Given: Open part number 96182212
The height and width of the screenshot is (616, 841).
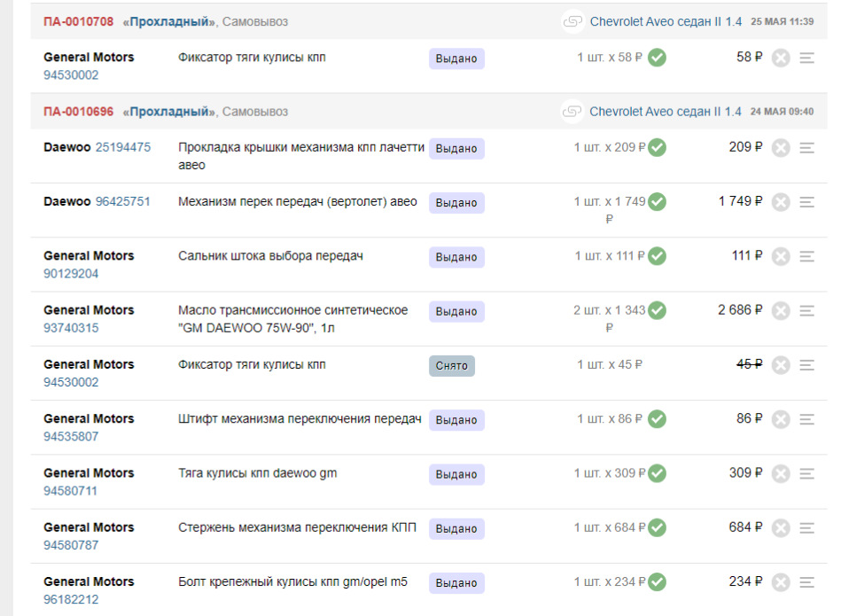Looking at the screenshot, I should [71, 599].
